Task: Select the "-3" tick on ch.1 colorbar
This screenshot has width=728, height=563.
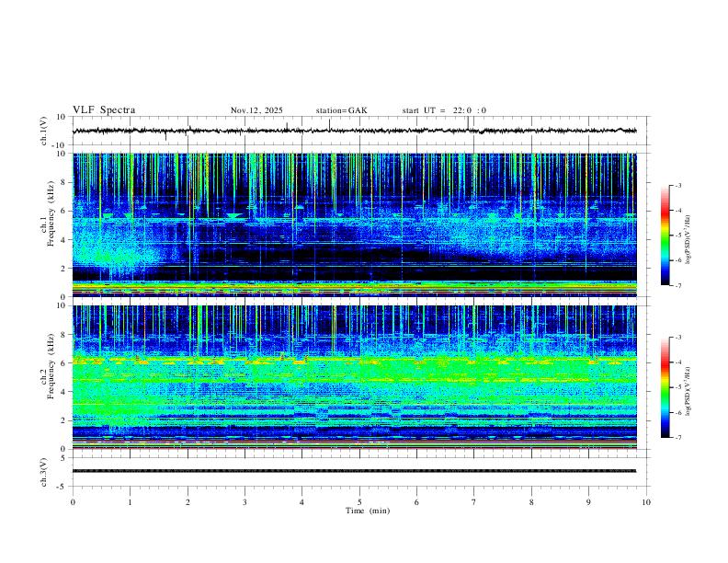Action: [x=678, y=185]
